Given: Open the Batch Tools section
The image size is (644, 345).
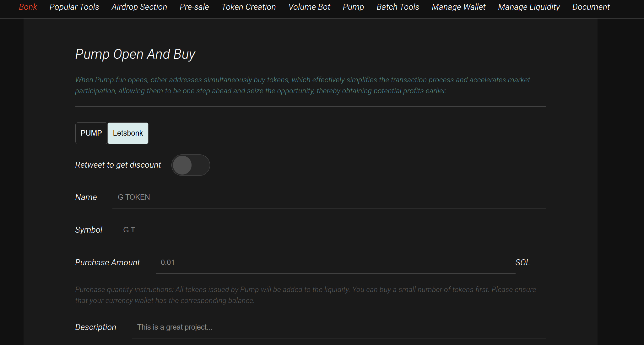Looking at the screenshot, I should pos(398,7).
